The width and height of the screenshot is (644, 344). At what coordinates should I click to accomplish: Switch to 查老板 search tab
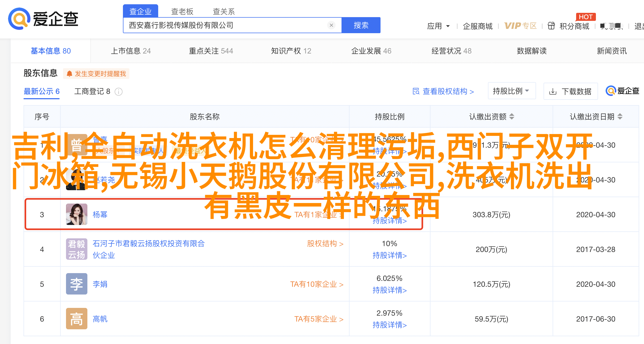182,12
